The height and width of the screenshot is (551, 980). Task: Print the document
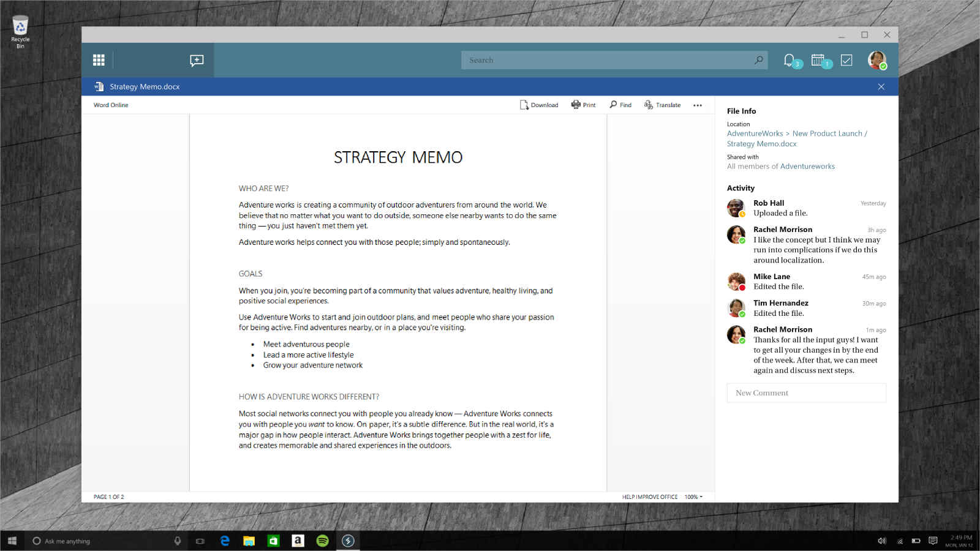pos(583,105)
